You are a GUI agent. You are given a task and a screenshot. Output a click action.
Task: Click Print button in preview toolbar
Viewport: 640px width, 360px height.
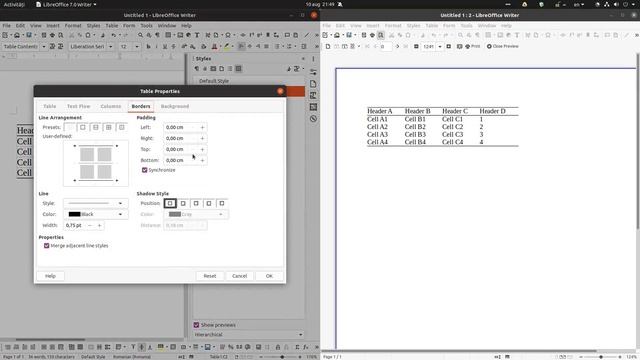(x=472, y=47)
